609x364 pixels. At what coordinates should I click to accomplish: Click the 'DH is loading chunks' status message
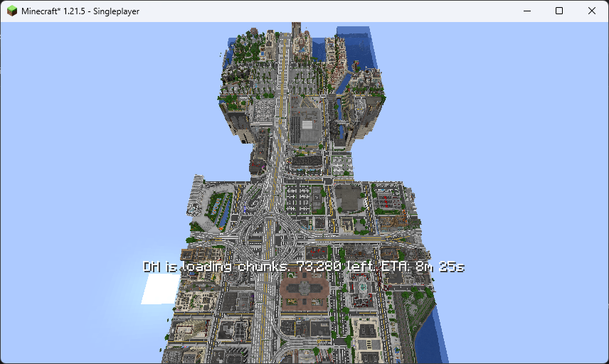(304, 267)
